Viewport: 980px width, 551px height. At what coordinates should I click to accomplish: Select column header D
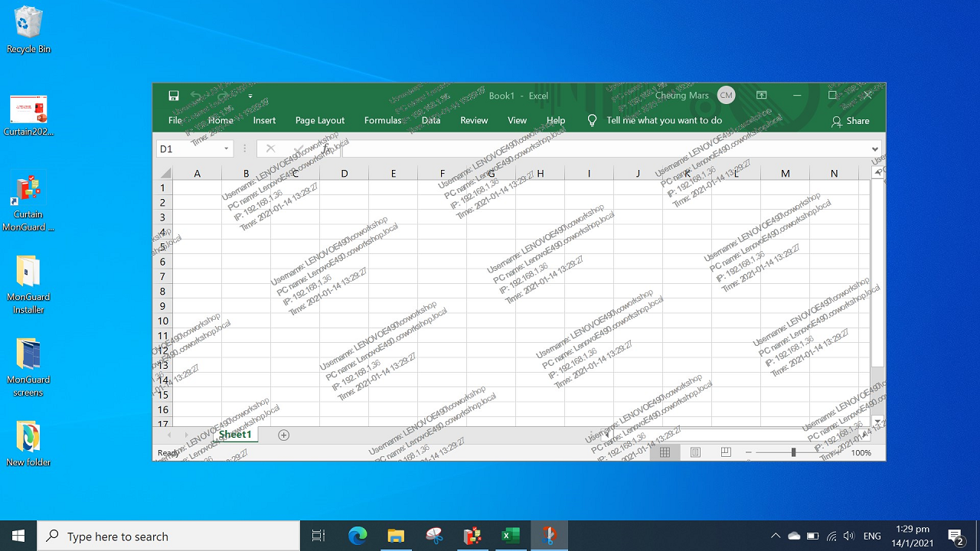tap(345, 174)
